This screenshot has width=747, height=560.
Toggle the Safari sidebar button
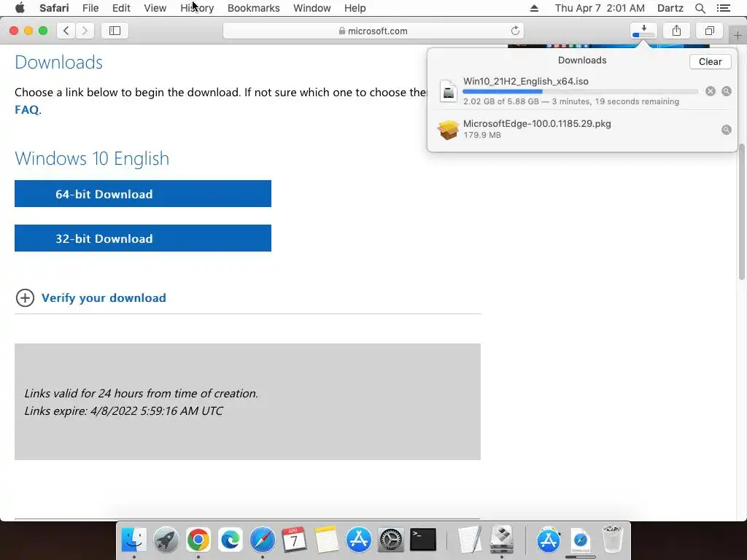tap(115, 31)
